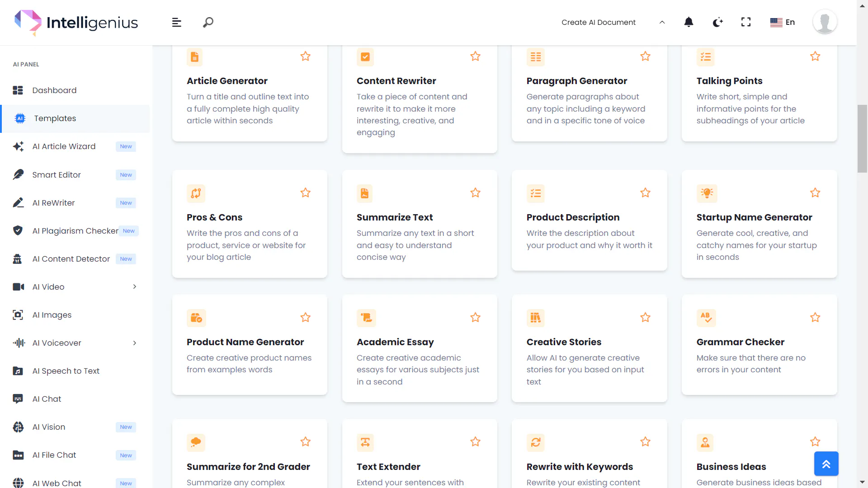Click the Product Description checklist icon
The height and width of the screenshot is (488, 868).
(536, 193)
